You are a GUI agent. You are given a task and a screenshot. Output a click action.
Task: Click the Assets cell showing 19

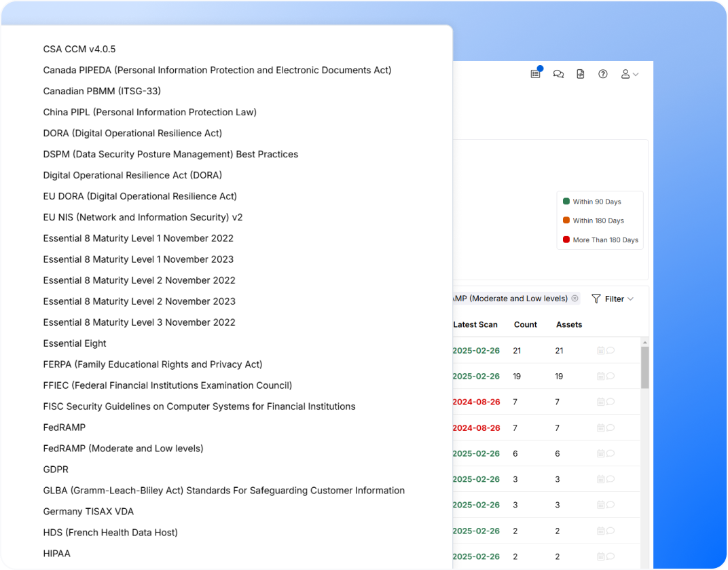[x=559, y=376]
